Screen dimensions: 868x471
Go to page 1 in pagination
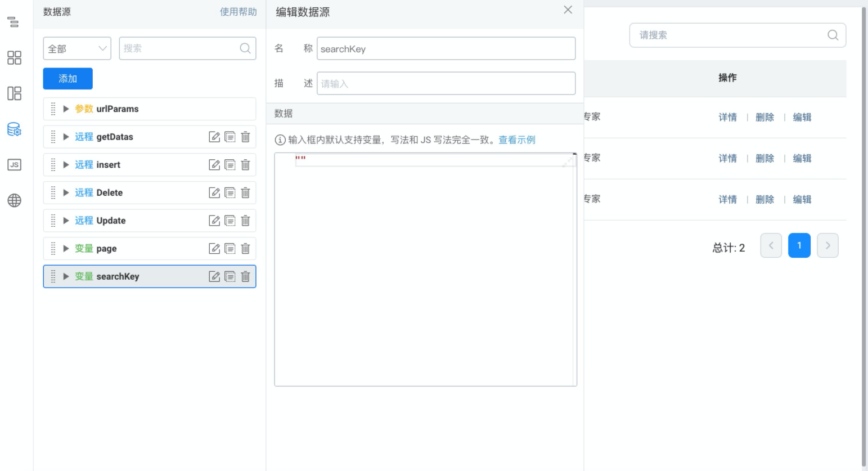799,245
